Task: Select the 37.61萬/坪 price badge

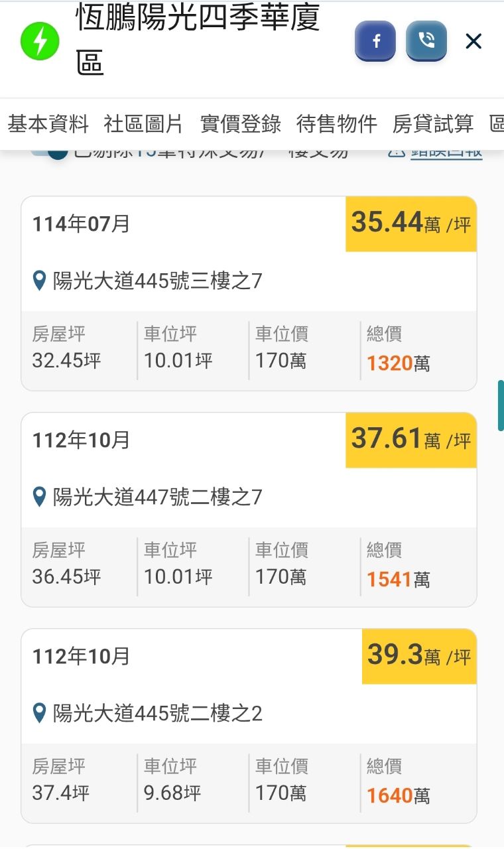Action: tap(410, 440)
